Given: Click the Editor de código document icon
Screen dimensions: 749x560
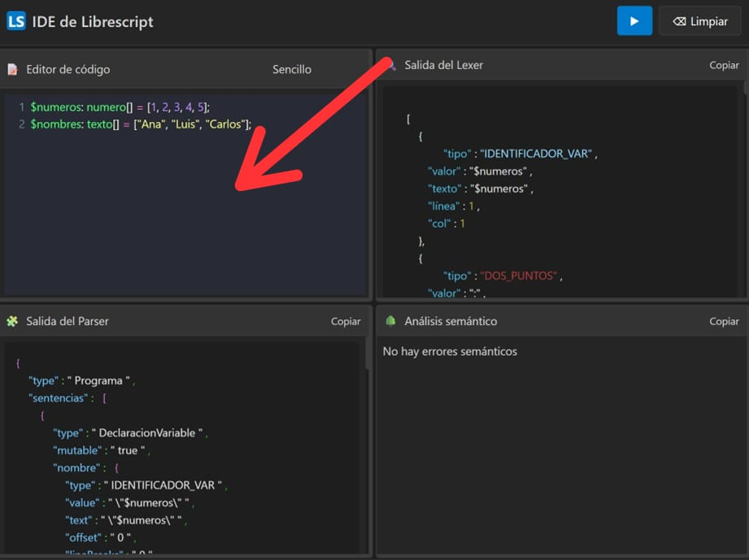Looking at the screenshot, I should 13,70.
